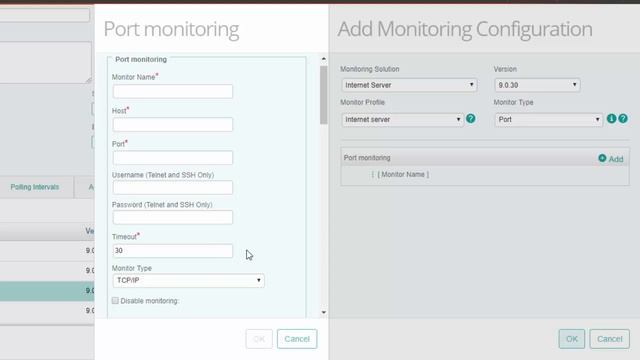Open the Monitoring Solution dropdown
The image size is (640, 360).
tap(409, 85)
